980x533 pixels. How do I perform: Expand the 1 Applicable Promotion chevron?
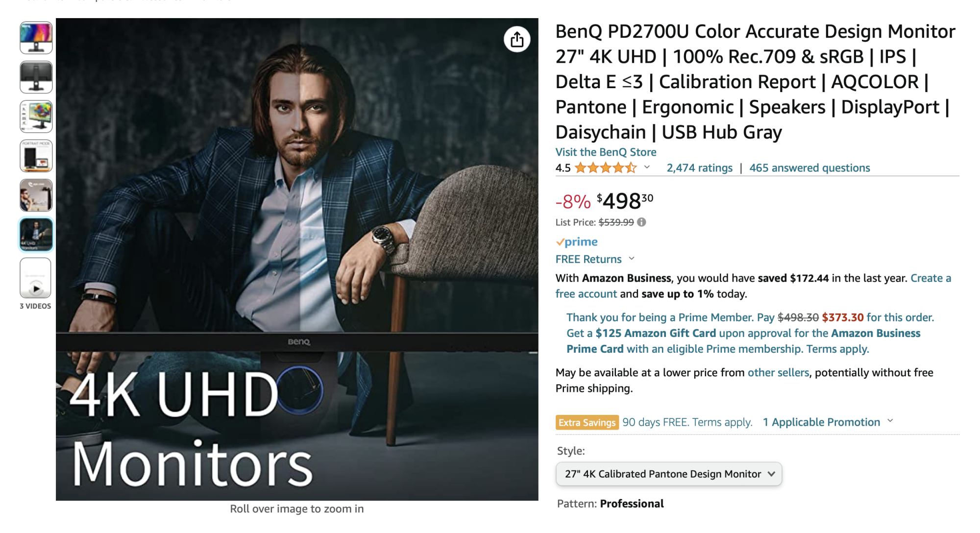click(890, 421)
